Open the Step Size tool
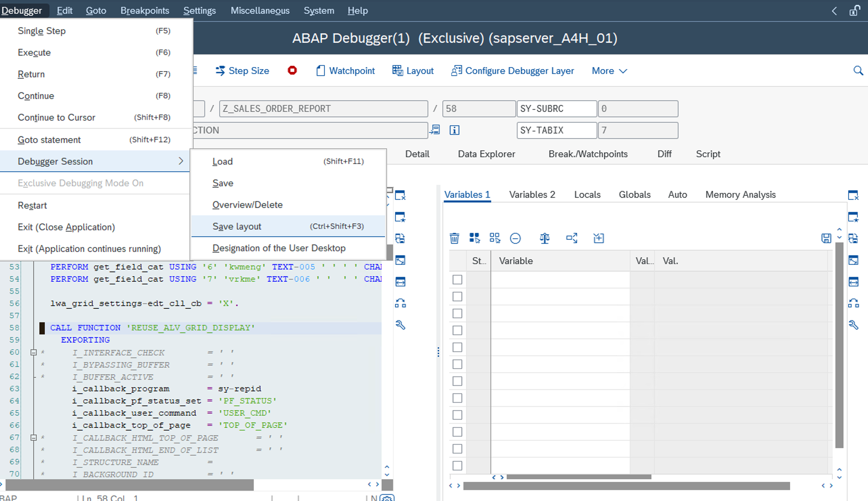The image size is (868, 501). (x=242, y=71)
